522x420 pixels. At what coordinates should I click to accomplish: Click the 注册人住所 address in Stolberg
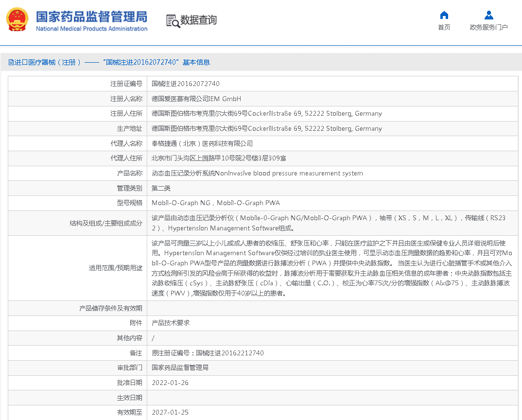266,114
